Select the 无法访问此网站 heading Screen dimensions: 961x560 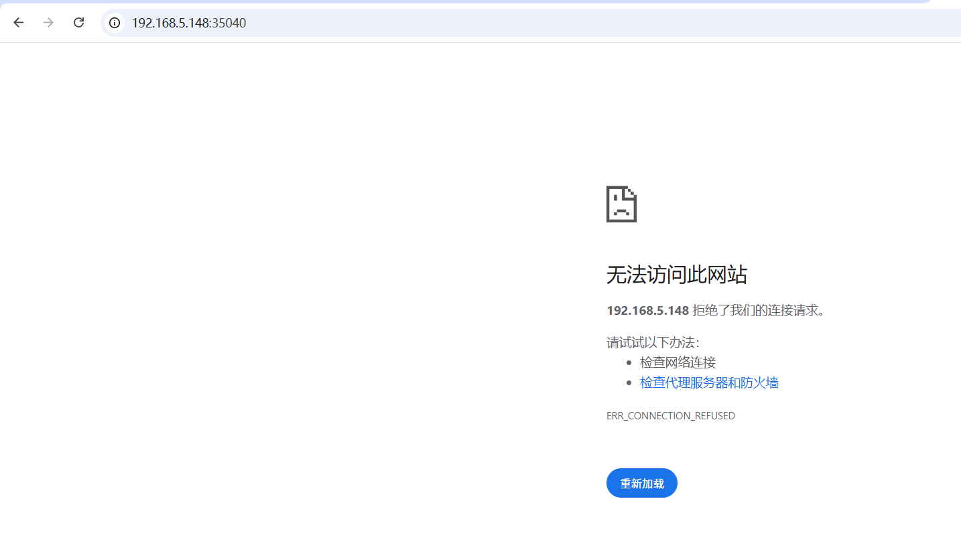(677, 275)
